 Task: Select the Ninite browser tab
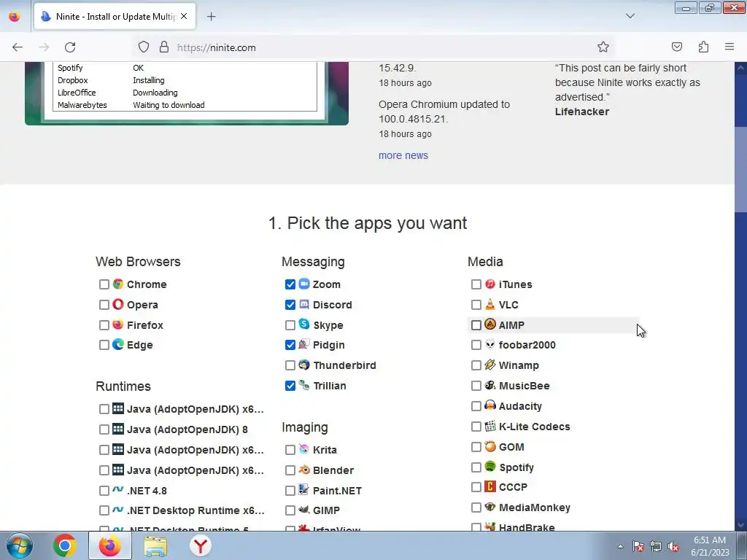115,17
